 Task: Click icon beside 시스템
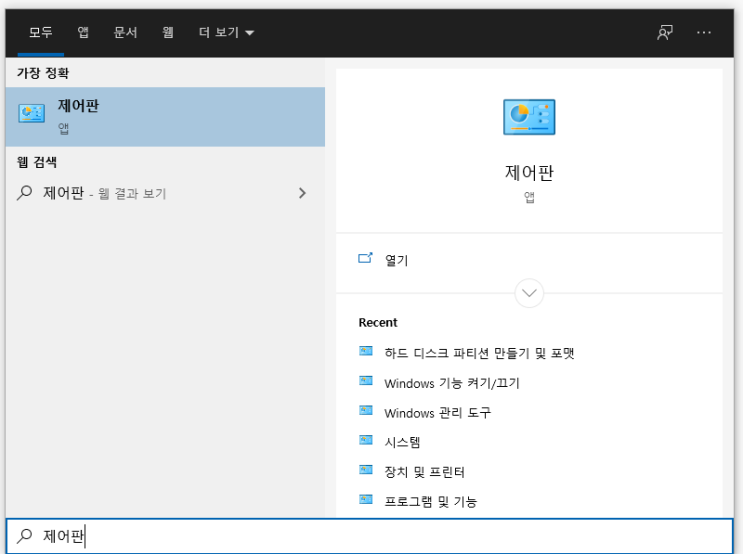coord(366,440)
